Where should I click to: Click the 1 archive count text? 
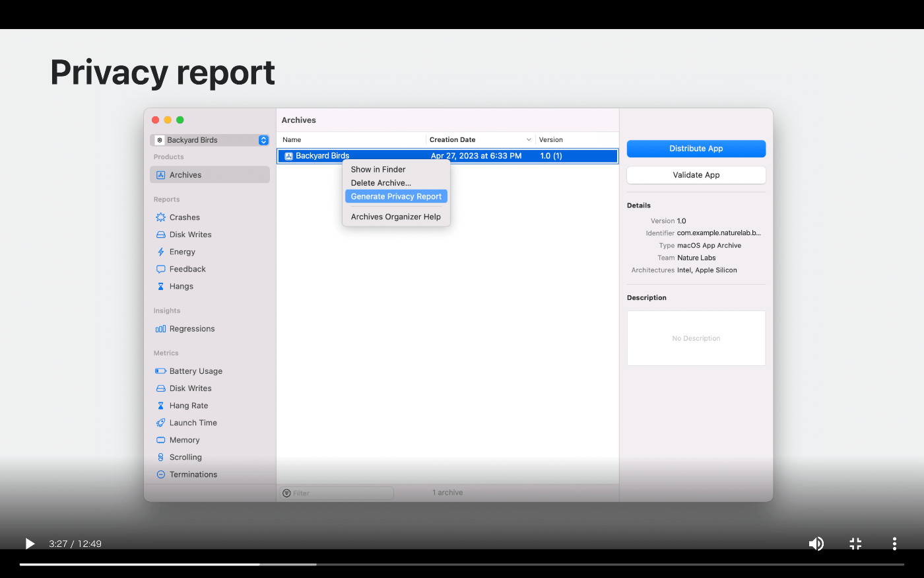coord(447,493)
